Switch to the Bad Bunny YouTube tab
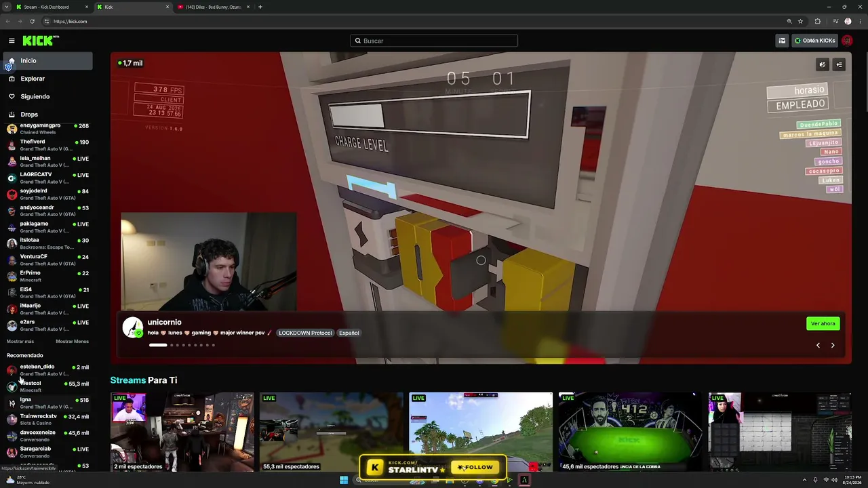This screenshot has width=868, height=488. [x=214, y=7]
